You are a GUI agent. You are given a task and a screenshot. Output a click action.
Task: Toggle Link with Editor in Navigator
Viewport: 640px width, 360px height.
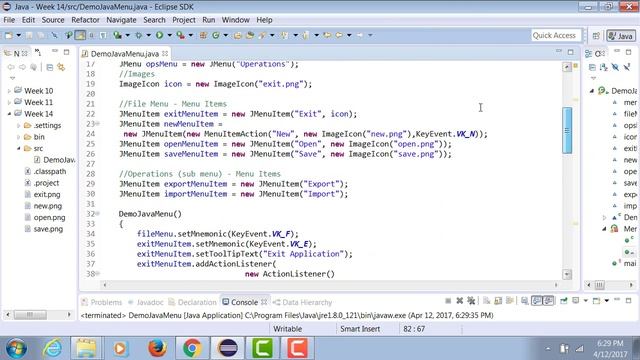click(61, 67)
